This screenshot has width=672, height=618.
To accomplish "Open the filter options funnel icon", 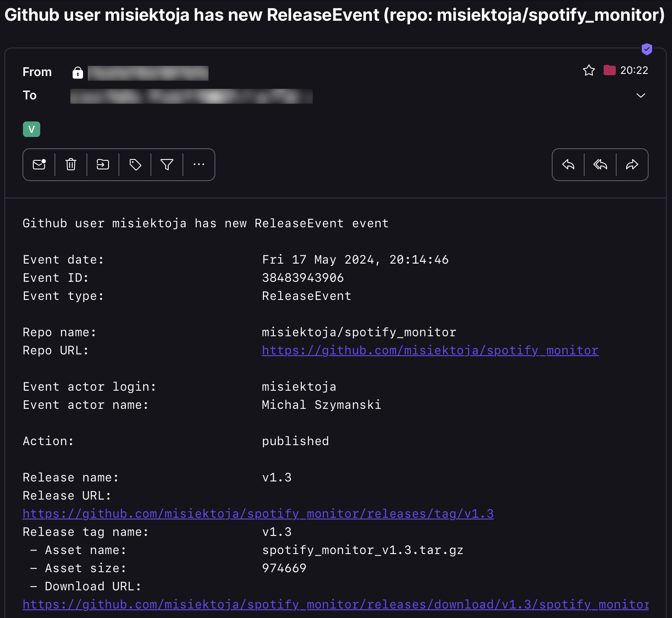I will pyautogui.click(x=167, y=165).
